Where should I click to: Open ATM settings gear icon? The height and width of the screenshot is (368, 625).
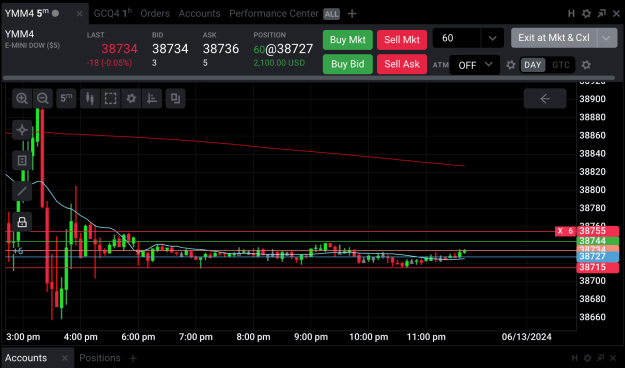click(x=511, y=65)
